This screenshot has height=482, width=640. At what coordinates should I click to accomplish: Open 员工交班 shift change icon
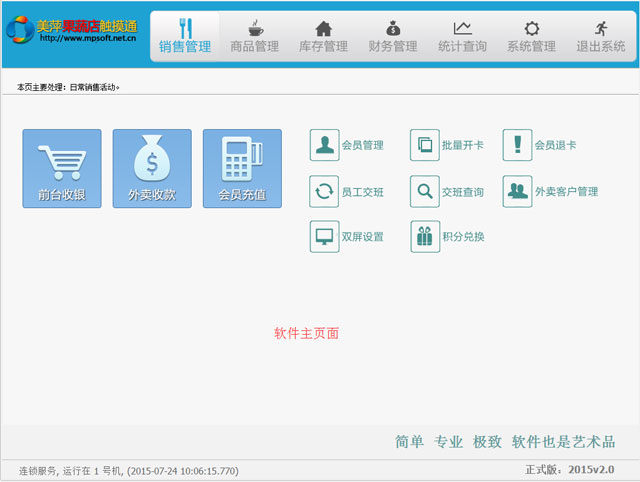pos(325,191)
